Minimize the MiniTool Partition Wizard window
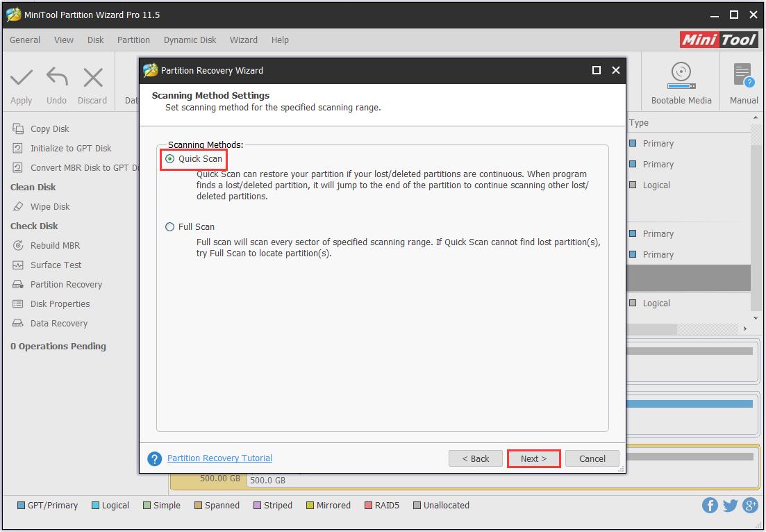 pyautogui.click(x=714, y=15)
